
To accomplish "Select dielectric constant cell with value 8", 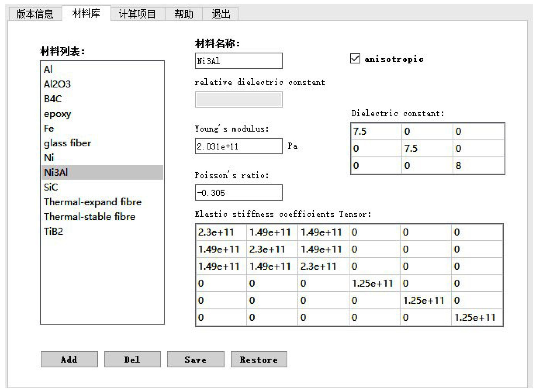I will point(478,166).
